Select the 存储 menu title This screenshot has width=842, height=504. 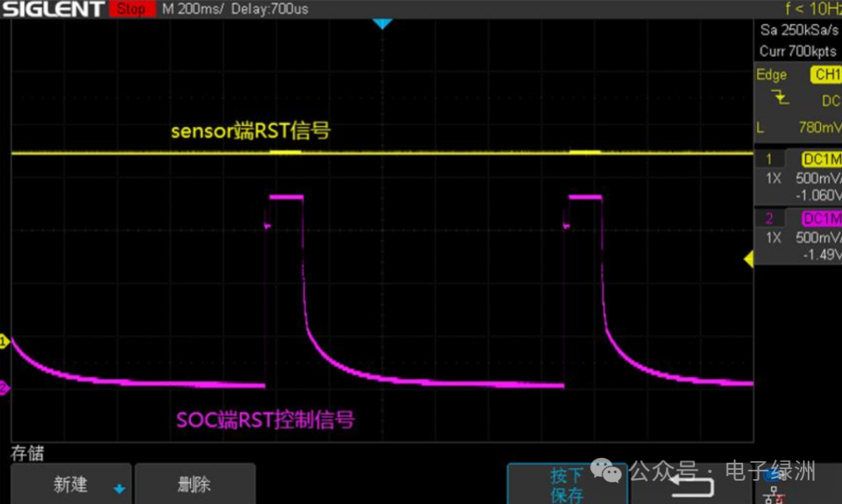tap(27, 453)
